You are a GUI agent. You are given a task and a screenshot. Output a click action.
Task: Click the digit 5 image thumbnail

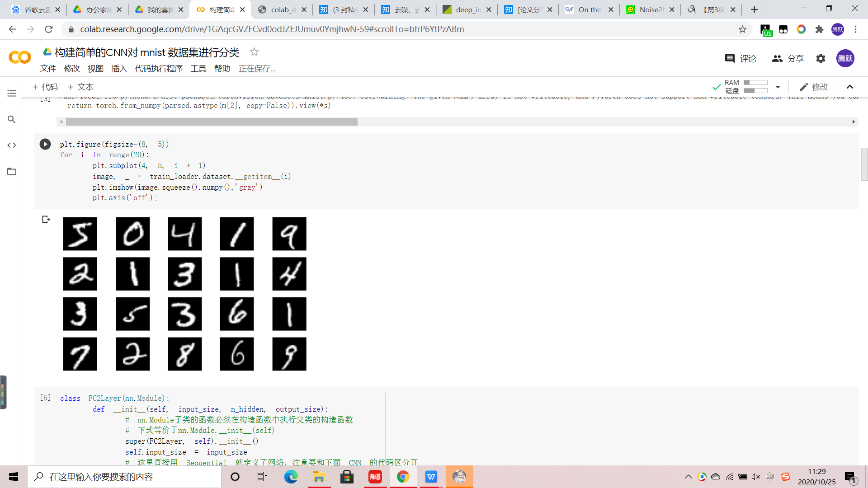point(80,234)
